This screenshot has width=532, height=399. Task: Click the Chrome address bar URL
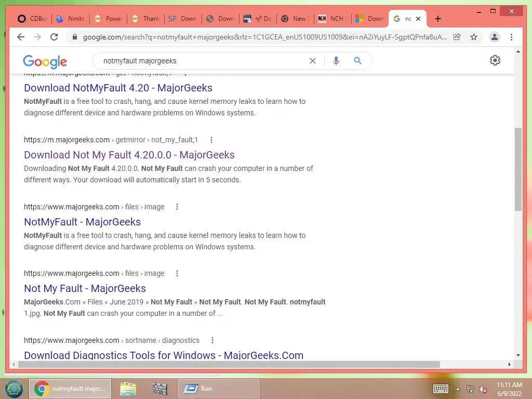[264, 37]
